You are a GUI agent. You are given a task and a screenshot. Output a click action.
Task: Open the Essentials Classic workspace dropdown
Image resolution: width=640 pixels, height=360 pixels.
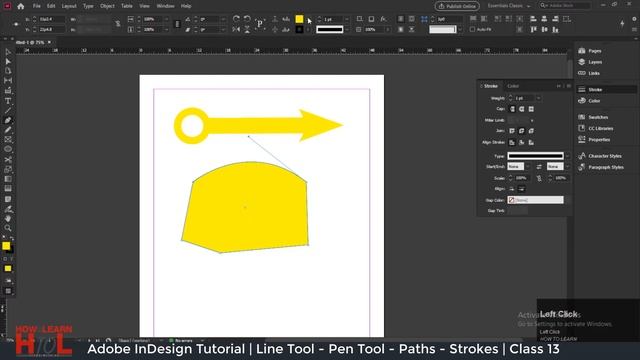509,6
